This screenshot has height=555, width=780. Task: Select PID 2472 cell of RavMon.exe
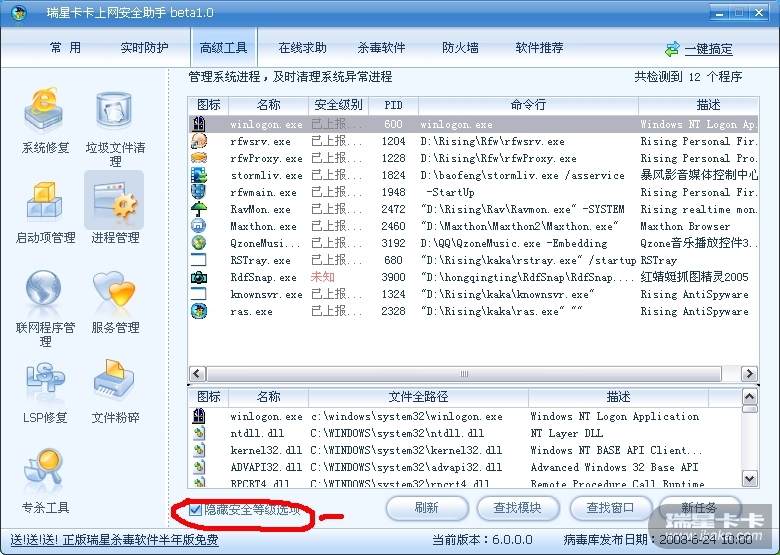pyautogui.click(x=393, y=209)
